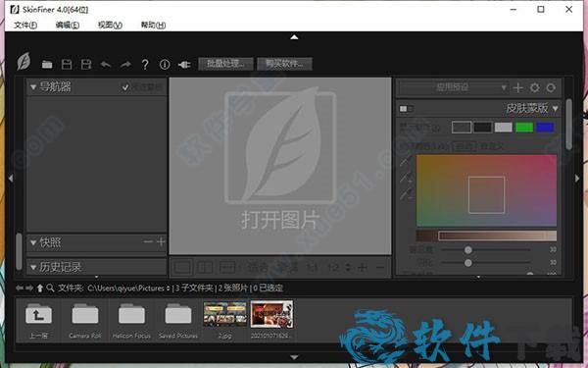Viewport: 588px width, 368px height.
Task: Select single view layout icon
Action: click(x=182, y=267)
